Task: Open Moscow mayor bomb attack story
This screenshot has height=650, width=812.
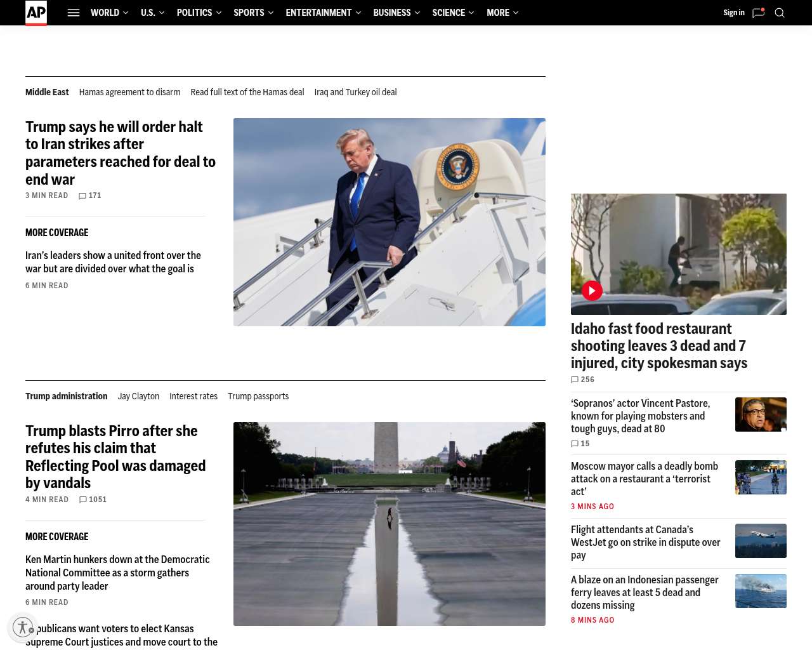Action: (645, 479)
